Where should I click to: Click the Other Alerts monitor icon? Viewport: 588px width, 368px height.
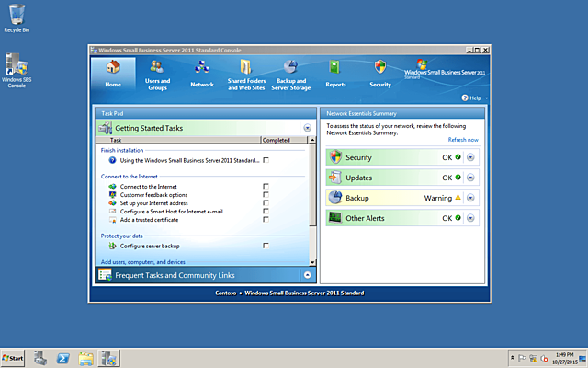335,218
